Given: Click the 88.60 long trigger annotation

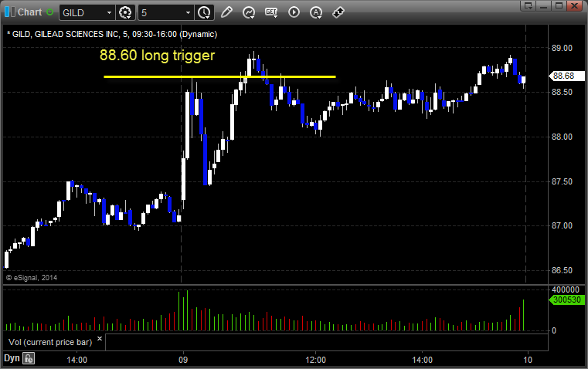Looking at the screenshot, I should (x=157, y=56).
